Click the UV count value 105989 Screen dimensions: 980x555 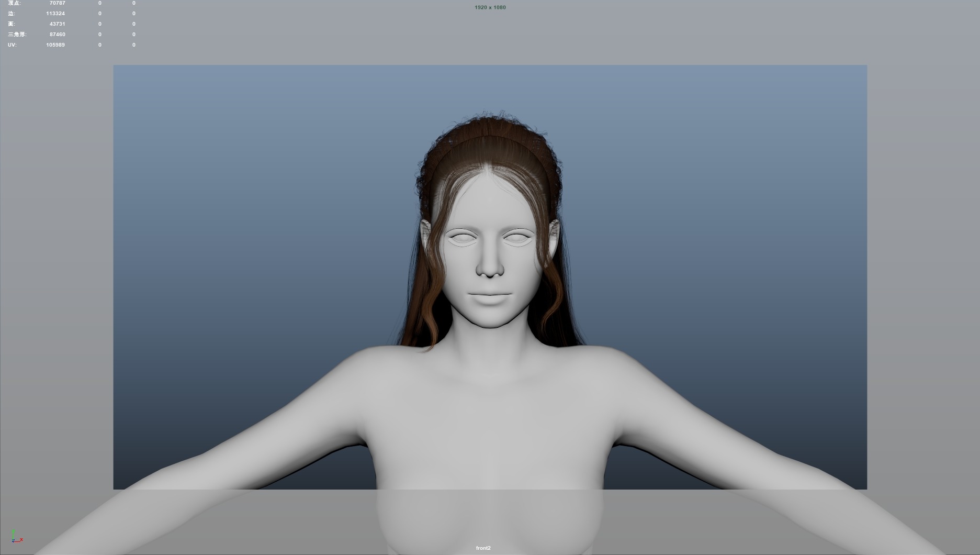coord(55,45)
